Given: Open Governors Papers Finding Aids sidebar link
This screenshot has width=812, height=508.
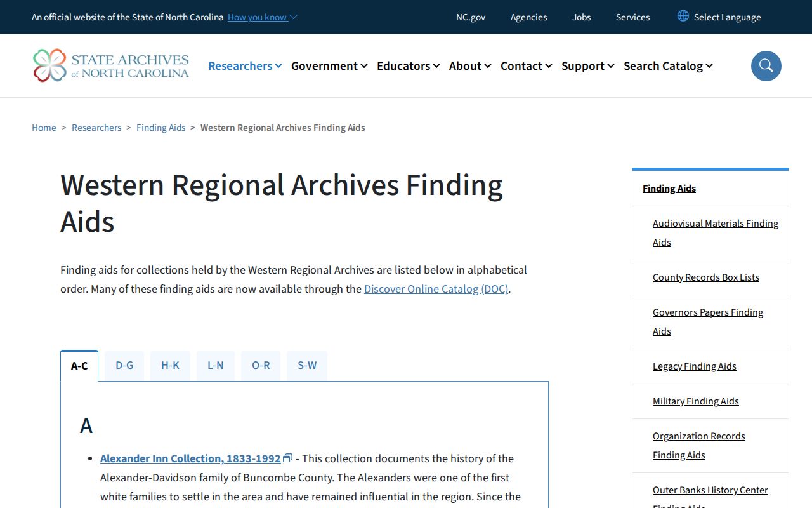Looking at the screenshot, I should (708, 322).
